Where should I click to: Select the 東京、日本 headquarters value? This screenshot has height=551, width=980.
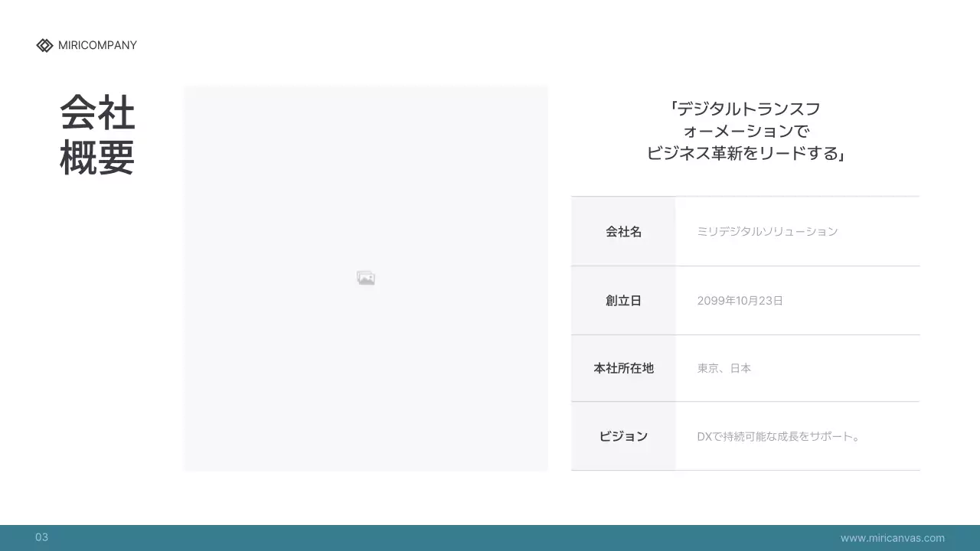tap(724, 368)
